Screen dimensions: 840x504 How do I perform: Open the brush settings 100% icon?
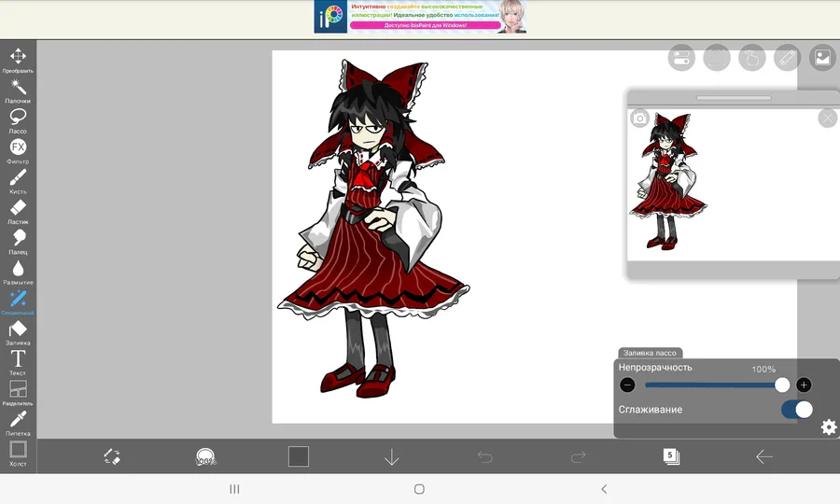pyautogui.click(x=205, y=456)
